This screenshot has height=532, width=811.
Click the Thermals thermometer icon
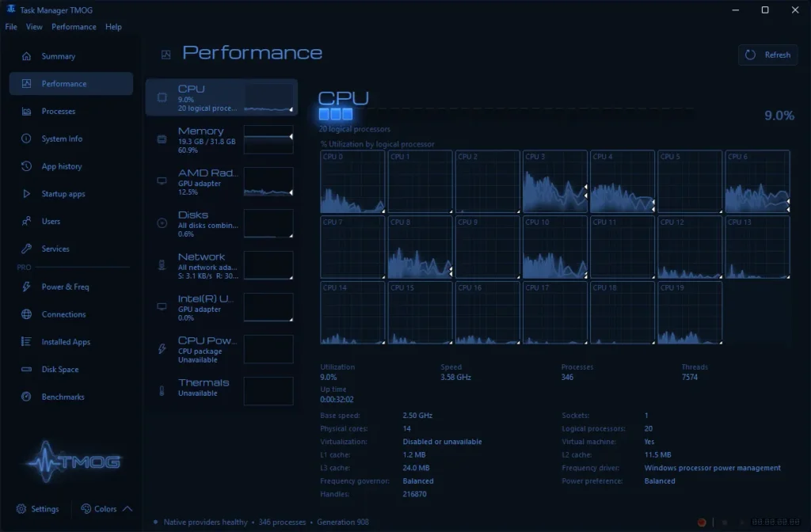point(162,391)
